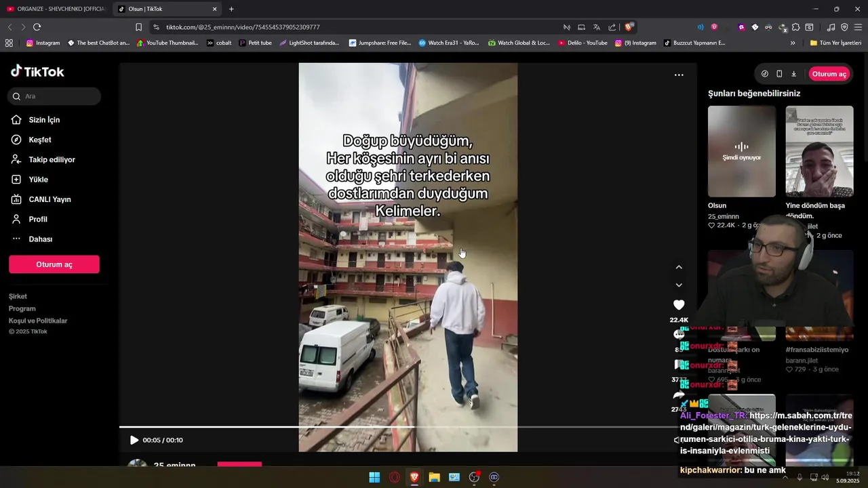Image resolution: width=868 pixels, height=488 pixels.
Task: Click the top-right Oturum aç button
Action: click(x=829, y=74)
